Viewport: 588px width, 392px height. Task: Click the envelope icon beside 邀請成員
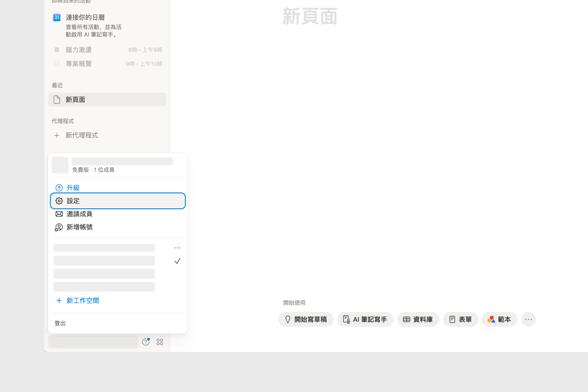pyautogui.click(x=59, y=214)
